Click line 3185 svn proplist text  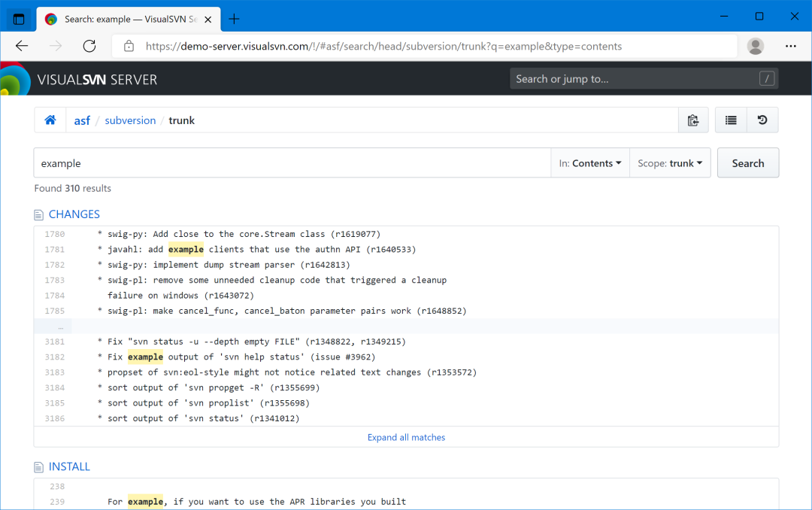[x=204, y=403]
